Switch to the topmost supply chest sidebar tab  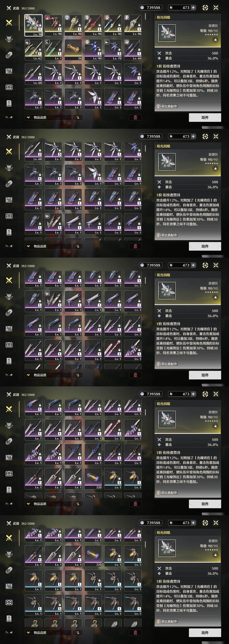point(9,87)
